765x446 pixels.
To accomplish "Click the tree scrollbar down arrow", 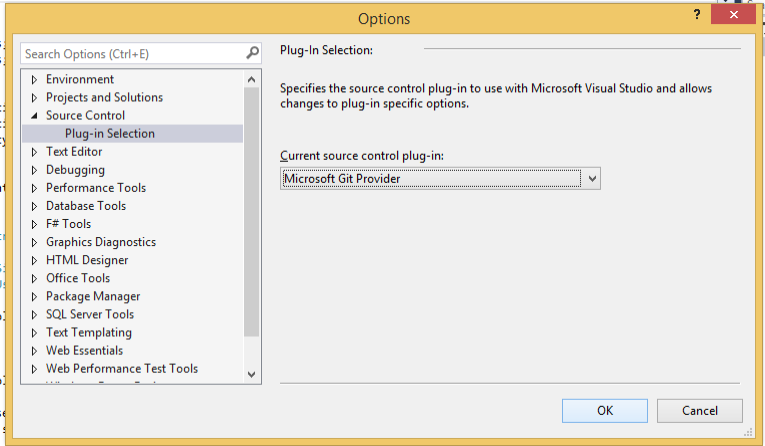I will point(252,374).
